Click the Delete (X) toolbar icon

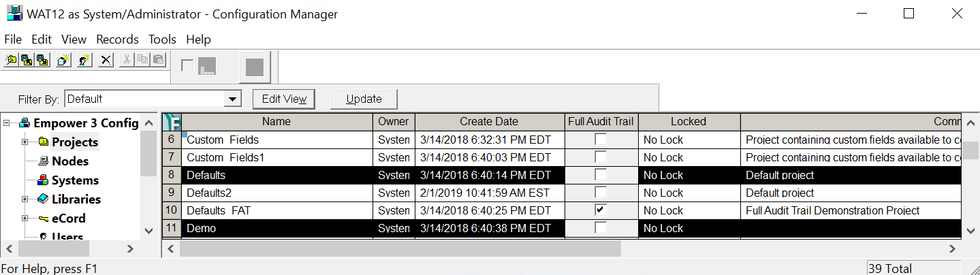point(106,60)
